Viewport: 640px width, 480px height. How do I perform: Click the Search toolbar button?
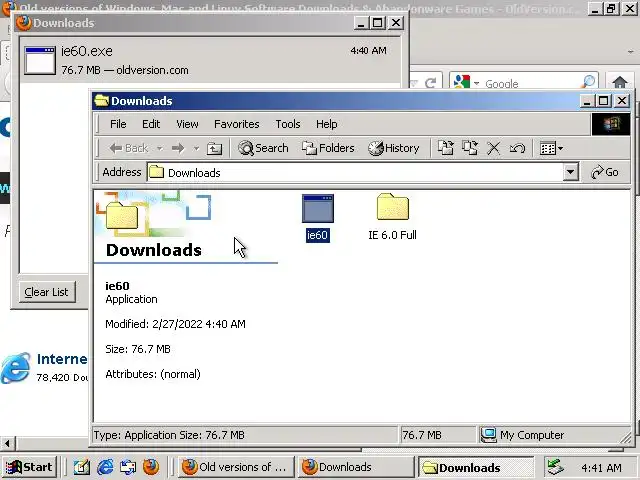[263, 148]
